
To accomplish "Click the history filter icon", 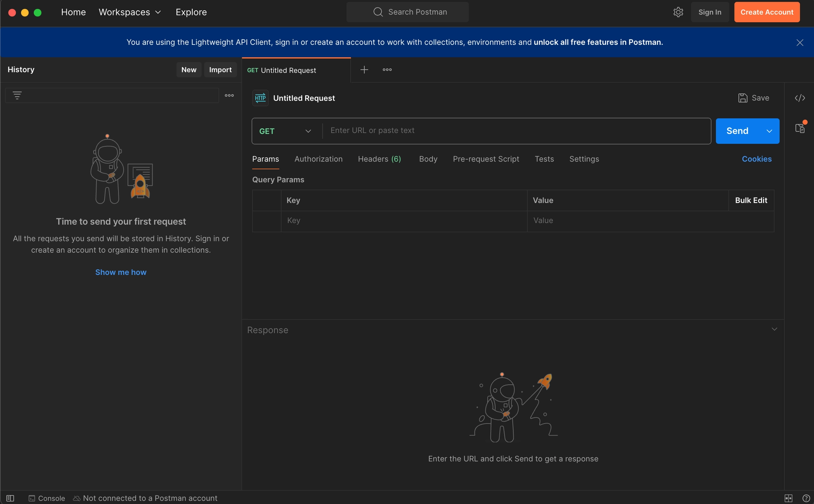I will point(17,96).
